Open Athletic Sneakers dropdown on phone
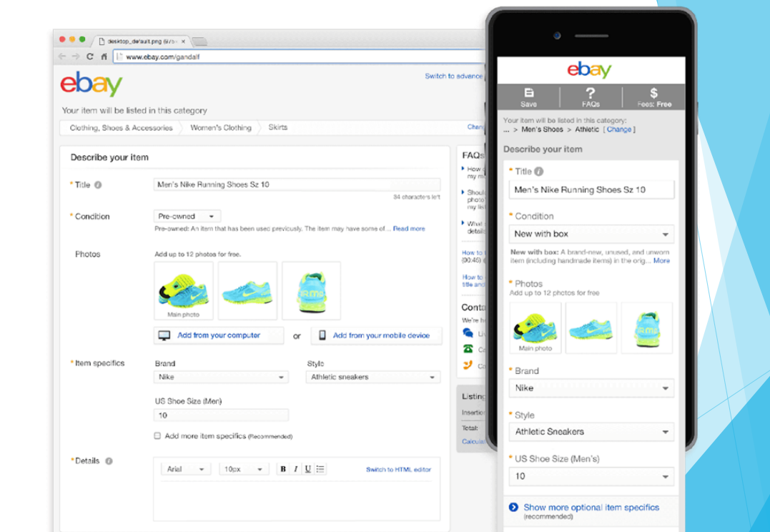Image resolution: width=770 pixels, height=532 pixels. pyautogui.click(x=591, y=432)
